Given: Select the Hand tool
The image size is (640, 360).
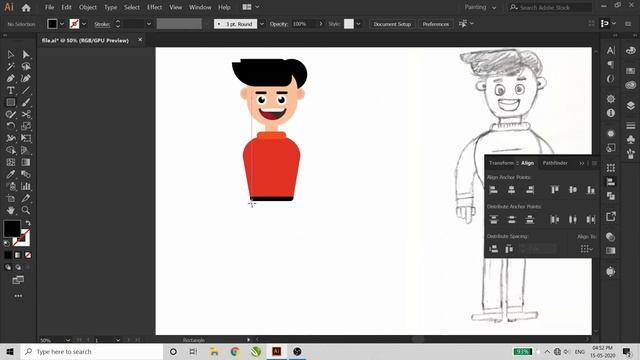Looking at the screenshot, I should (x=11, y=210).
